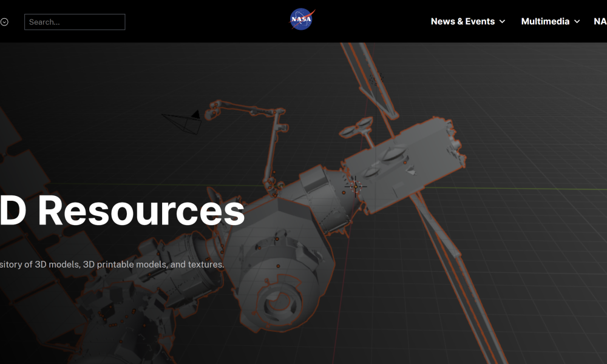The height and width of the screenshot is (364, 607).
Task: Click the NASA meatball logo
Action: point(301,20)
